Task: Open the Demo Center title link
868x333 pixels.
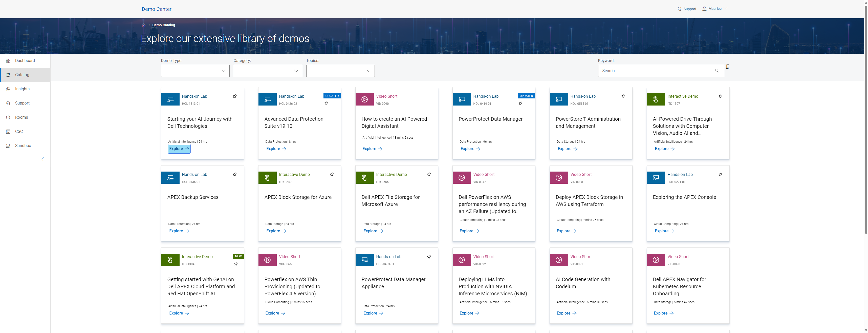Action: click(156, 9)
